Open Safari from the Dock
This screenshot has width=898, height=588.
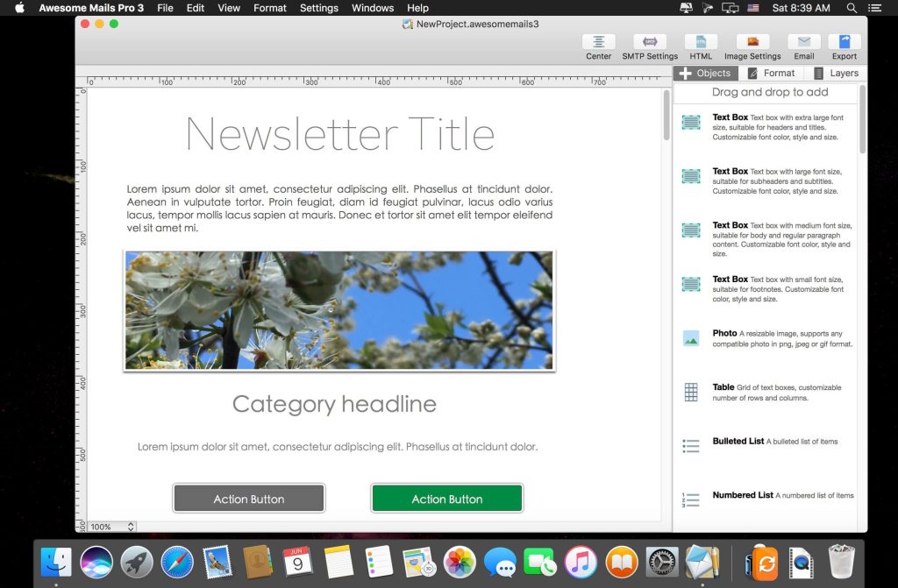click(176, 561)
